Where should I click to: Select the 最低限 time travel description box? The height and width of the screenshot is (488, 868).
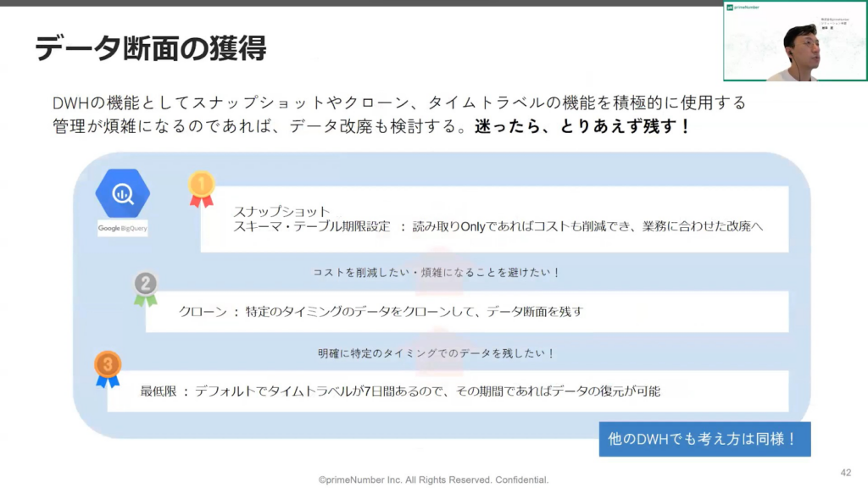(x=448, y=391)
